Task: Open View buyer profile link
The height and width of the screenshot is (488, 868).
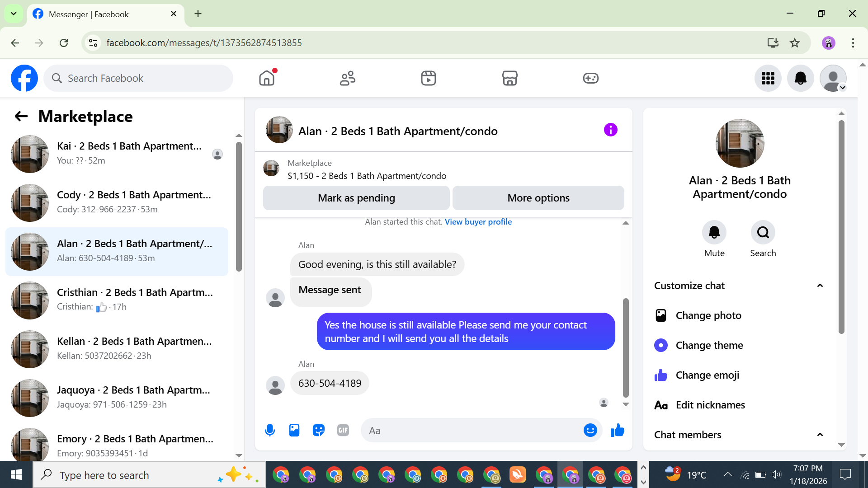Action: (x=478, y=222)
